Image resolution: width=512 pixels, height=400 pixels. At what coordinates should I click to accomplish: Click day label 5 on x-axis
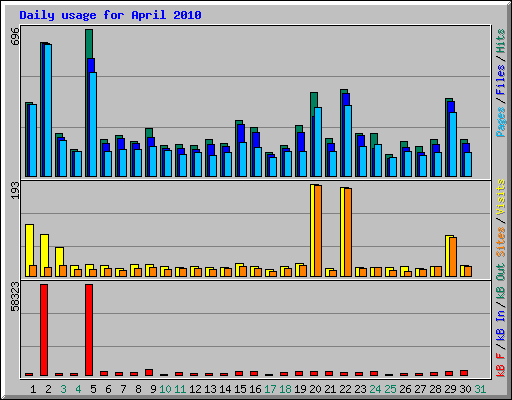point(93,389)
